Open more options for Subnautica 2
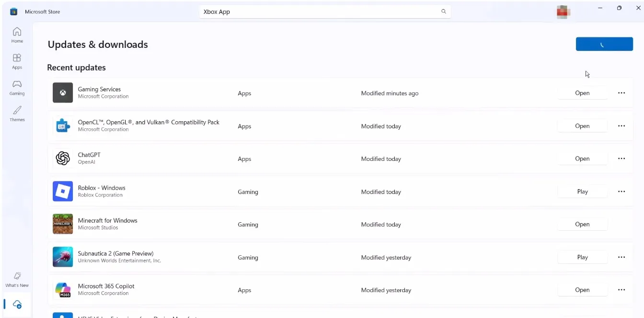Image resolution: width=644 pixels, height=318 pixels. click(621, 257)
